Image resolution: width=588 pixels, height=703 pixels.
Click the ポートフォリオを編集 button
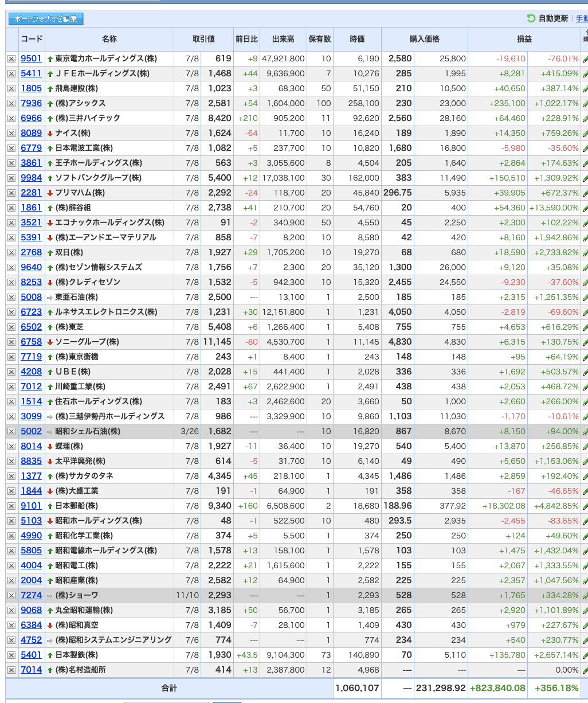click(46, 19)
